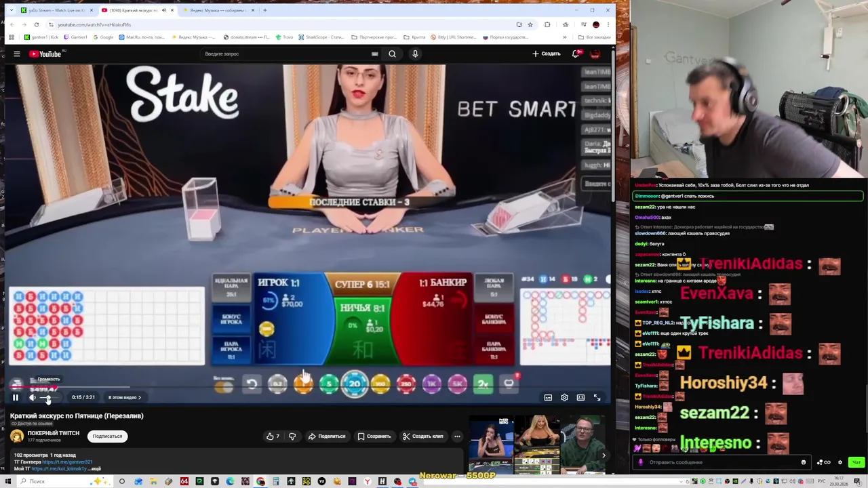Open the on-screen keyboard icon in search

[374, 54]
